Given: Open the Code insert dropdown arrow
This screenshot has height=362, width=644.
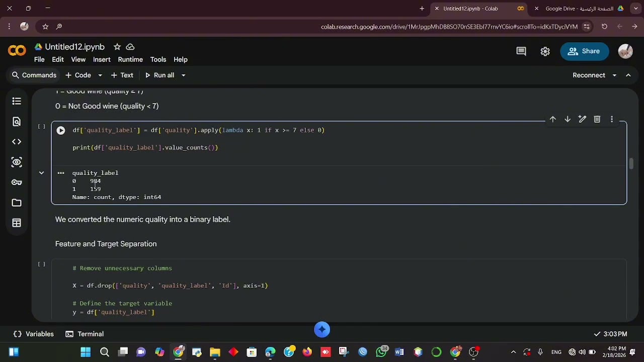Looking at the screenshot, I should (x=100, y=75).
